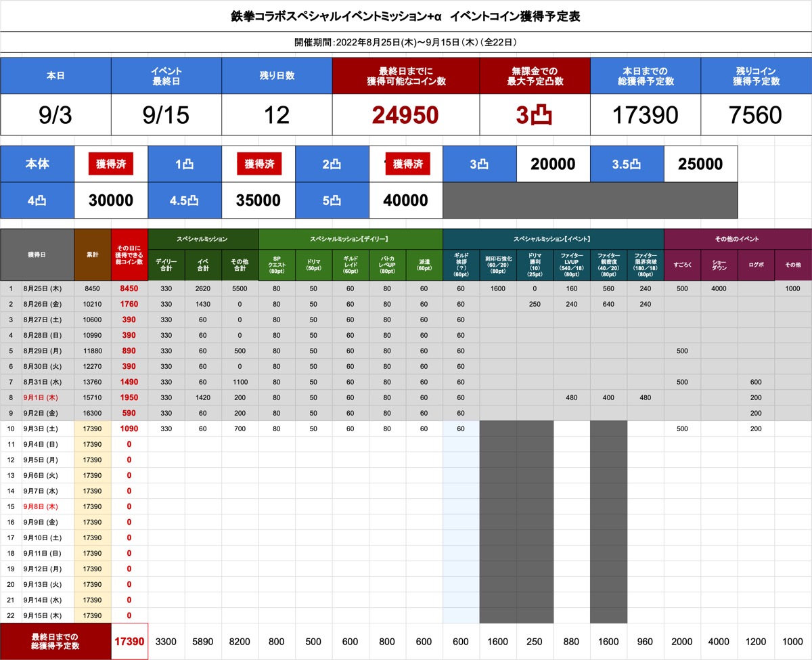Select the red 3凸 max prediction value
812x660 pixels.
coord(535,115)
